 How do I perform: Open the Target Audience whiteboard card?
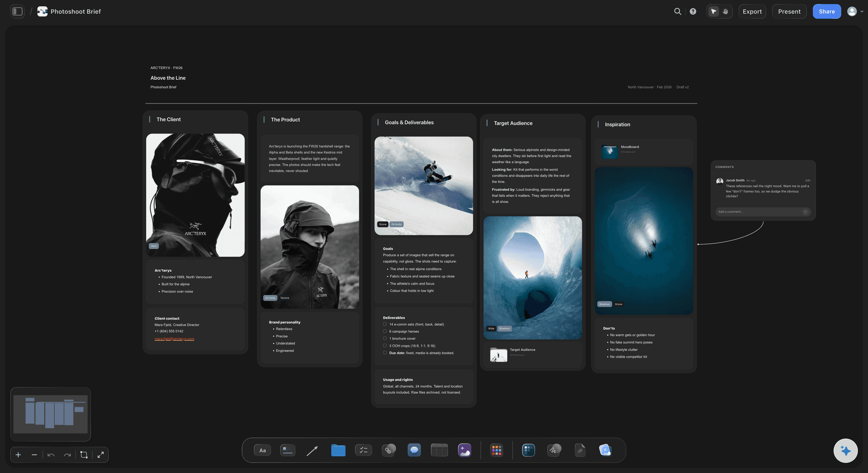click(533, 354)
